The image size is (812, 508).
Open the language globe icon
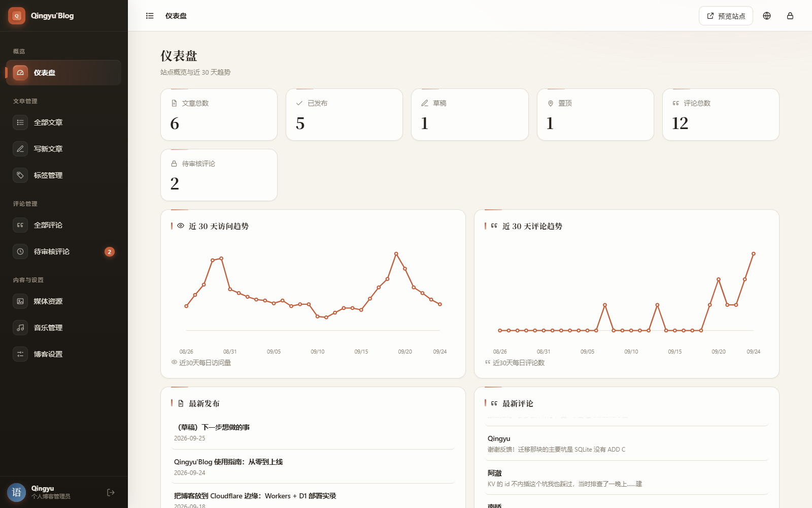pos(767,16)
